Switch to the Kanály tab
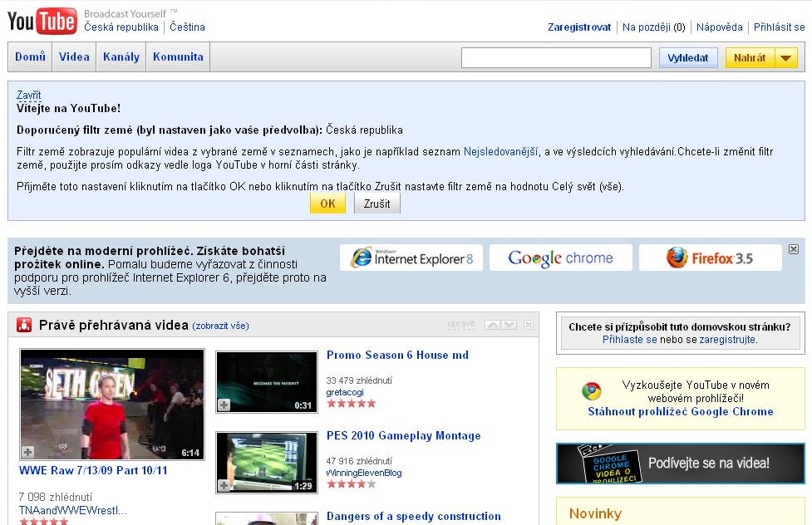This screenshot has width=812, height=525. click(121, 57)
